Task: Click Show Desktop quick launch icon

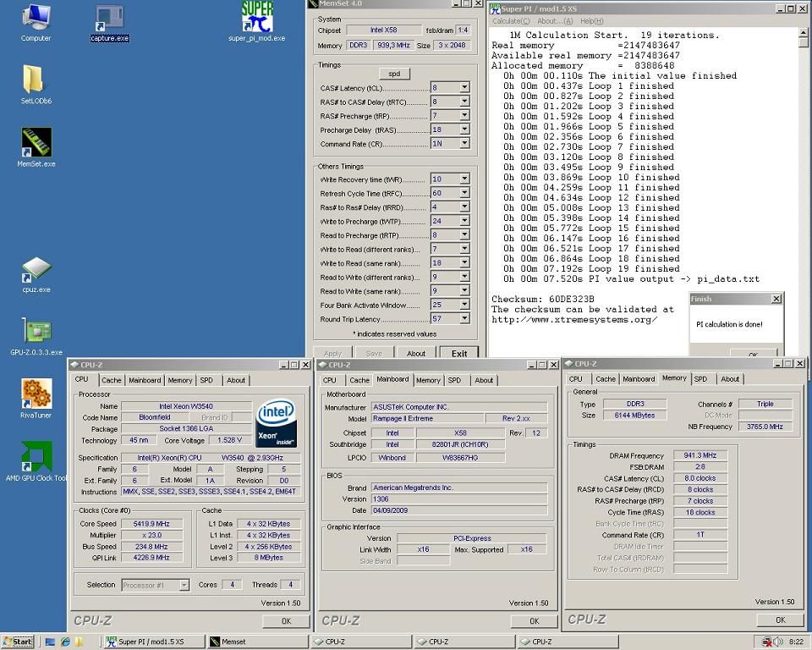Action: (x=50, y=642)
